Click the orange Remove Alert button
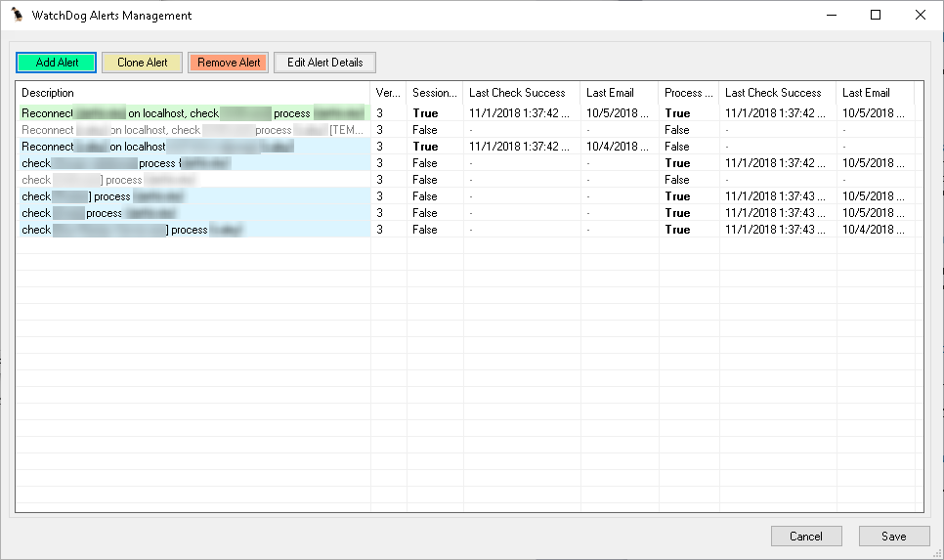Image resolution: width=944 pixels, height=560 pixels. tap(228, 63)
